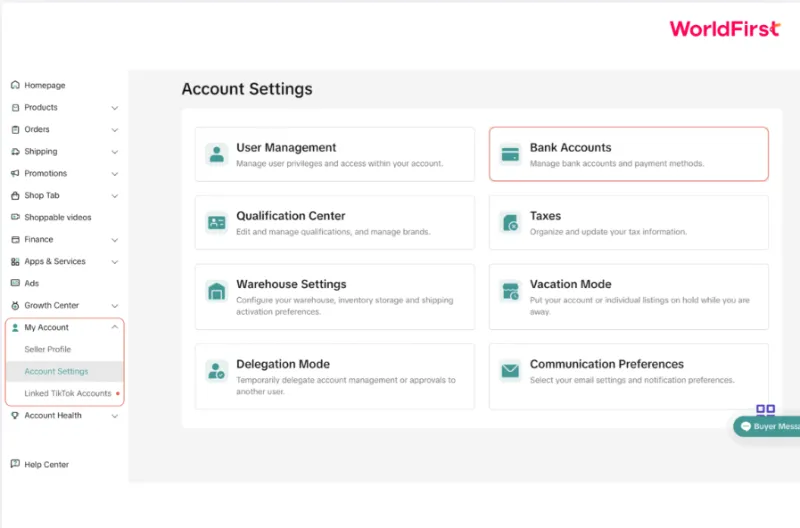This screenshot has height=528, width=800.
Task: Click the Orders clipboard icon
Action: (x=15, y=130)
